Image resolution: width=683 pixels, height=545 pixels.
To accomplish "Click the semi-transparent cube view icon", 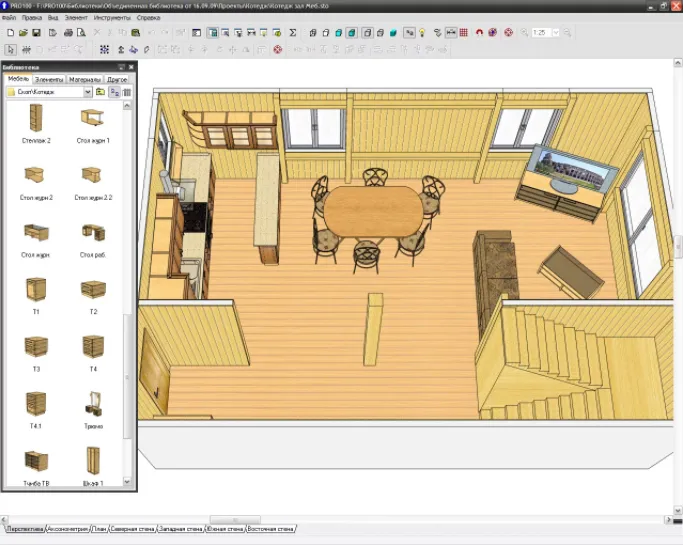I will 380,33.
